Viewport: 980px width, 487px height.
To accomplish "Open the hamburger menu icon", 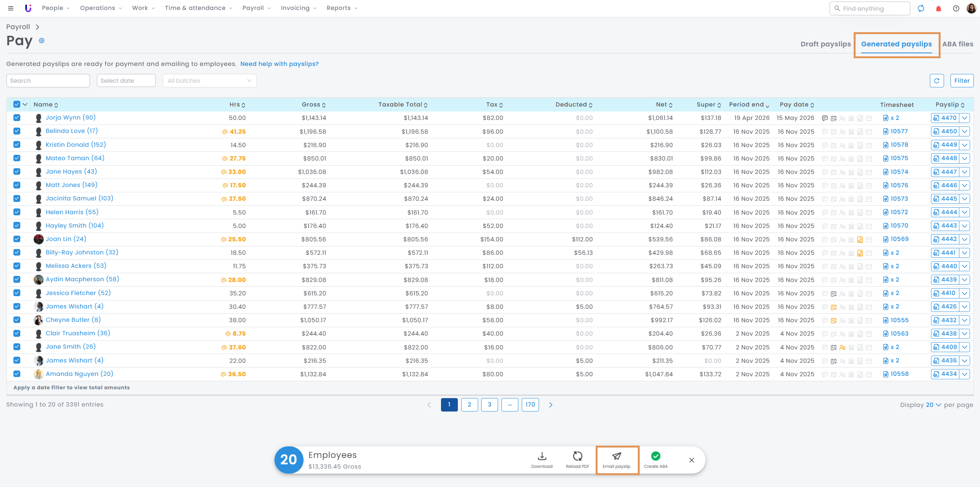I will tap(11, 8).
